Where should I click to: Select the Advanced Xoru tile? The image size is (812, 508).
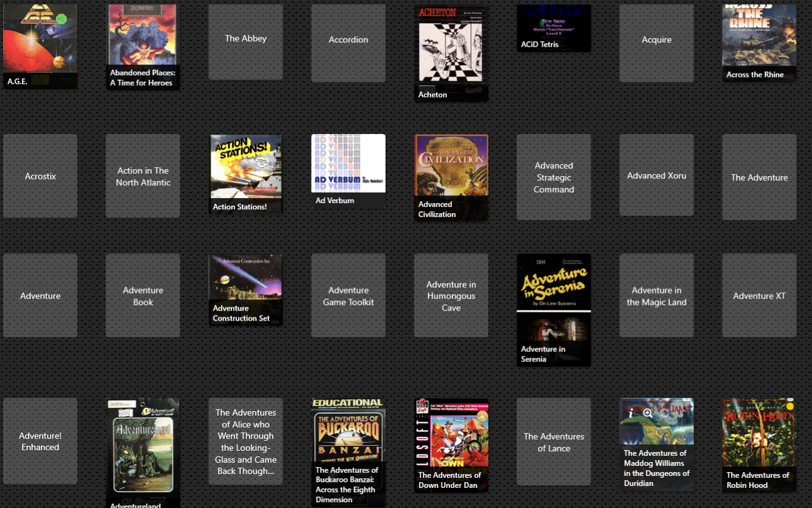657,176
